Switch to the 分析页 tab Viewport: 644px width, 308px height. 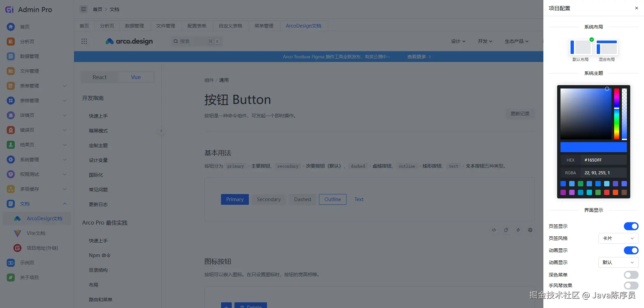coord(107,26)
